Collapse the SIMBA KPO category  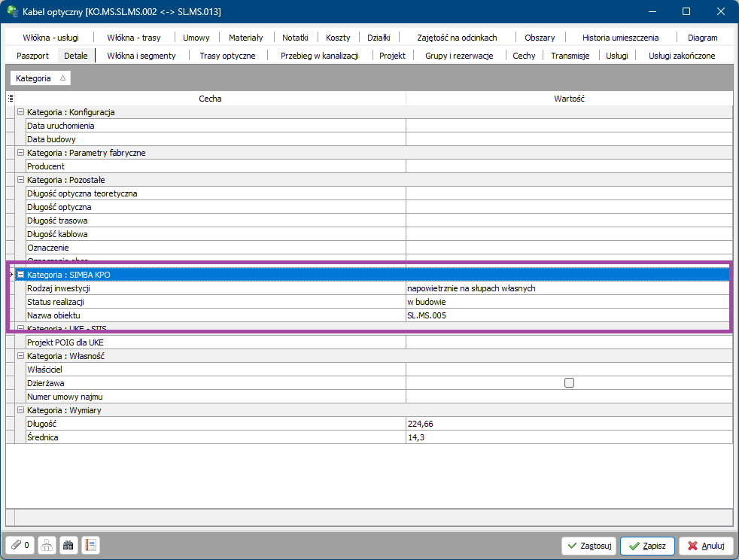21,275
